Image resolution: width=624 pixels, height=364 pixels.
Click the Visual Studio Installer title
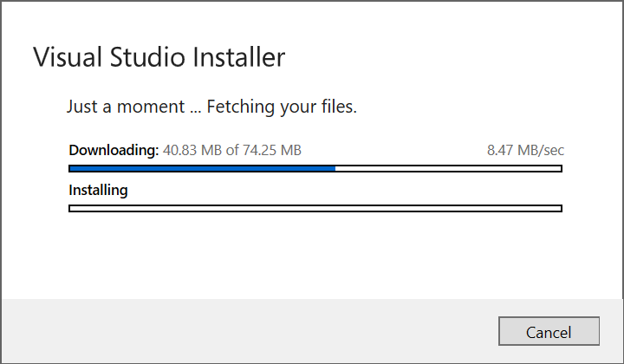(x=159, y=58)
